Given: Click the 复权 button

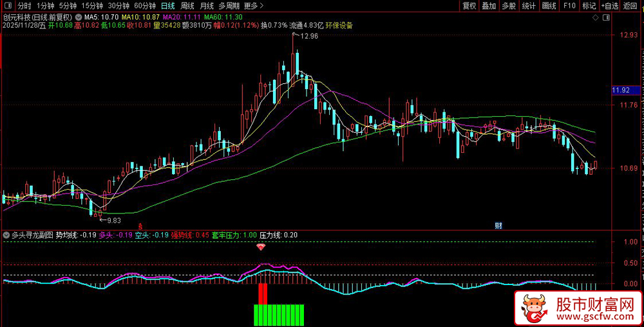Looking at the screenshot, I should tap(469, 6).
